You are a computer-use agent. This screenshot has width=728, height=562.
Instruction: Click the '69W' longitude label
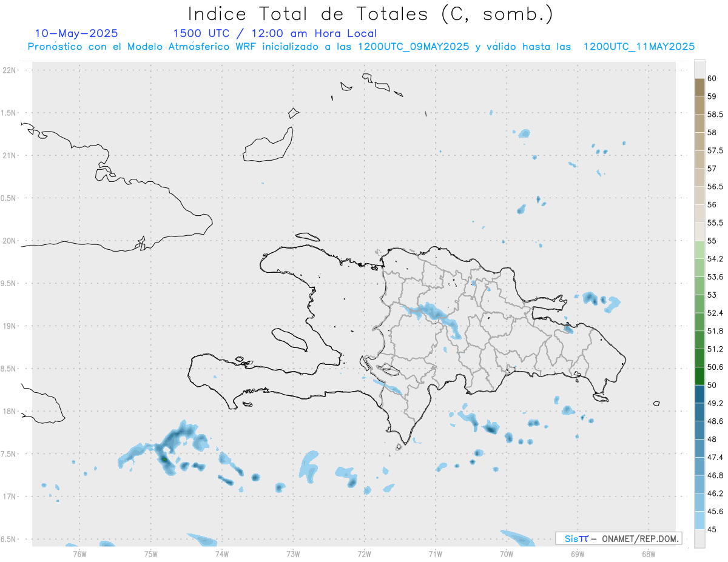point(578,554)
